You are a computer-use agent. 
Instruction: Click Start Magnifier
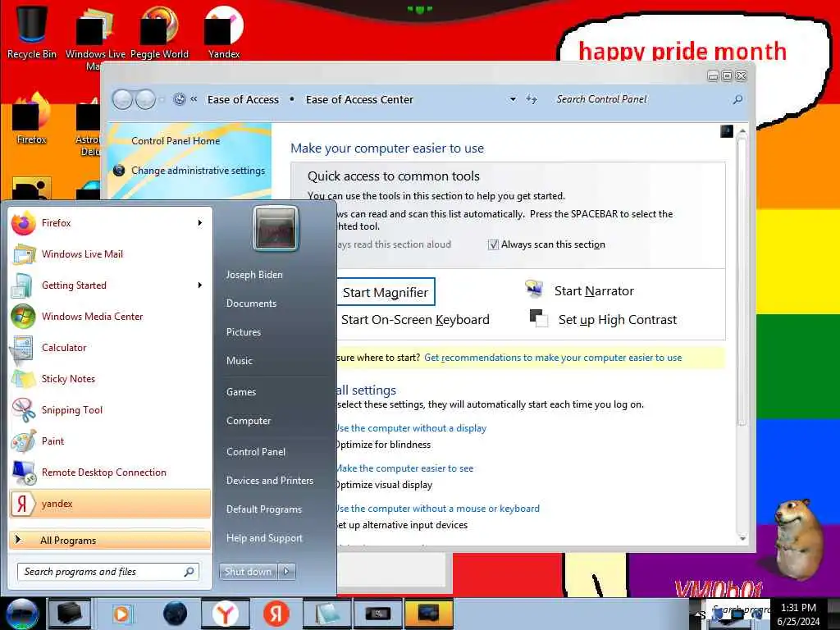tap(386, 293)
